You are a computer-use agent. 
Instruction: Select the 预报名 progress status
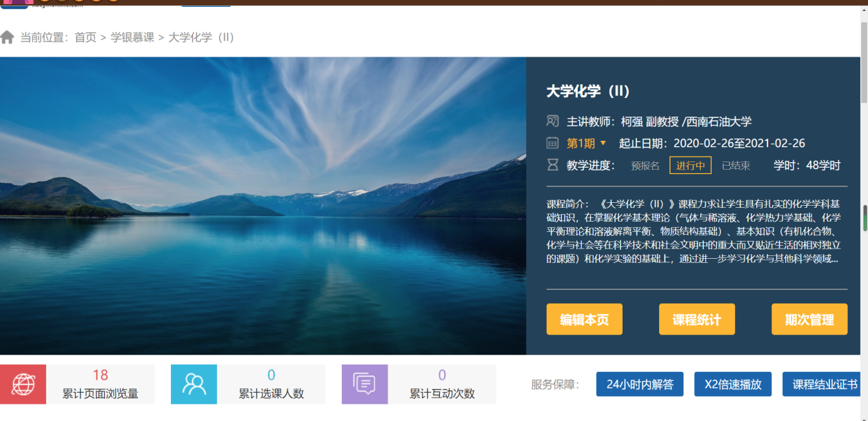645,166
